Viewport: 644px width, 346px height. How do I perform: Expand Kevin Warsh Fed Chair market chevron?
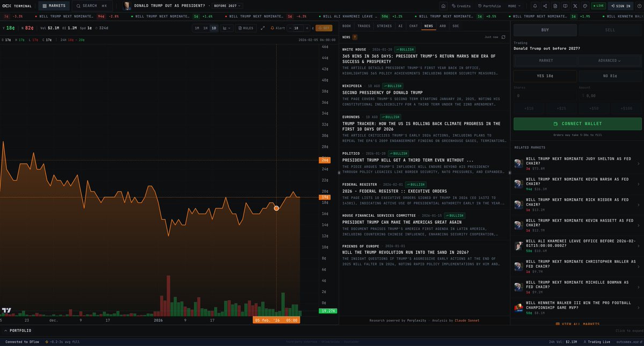[x=638, y=184]
